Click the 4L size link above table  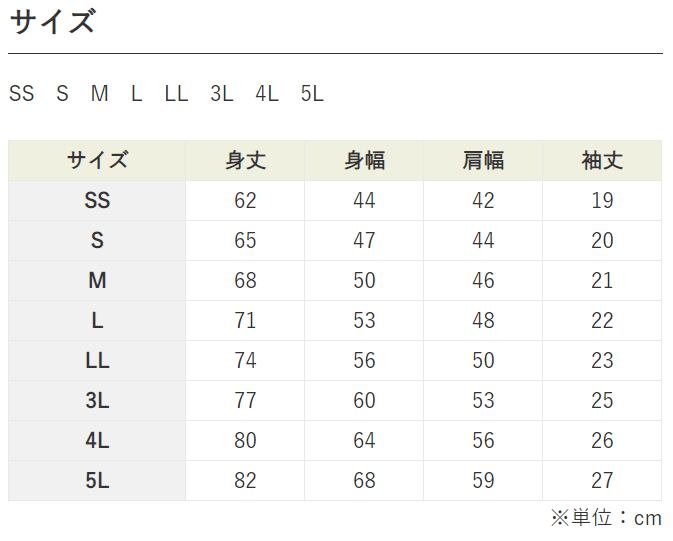point(266,94)
